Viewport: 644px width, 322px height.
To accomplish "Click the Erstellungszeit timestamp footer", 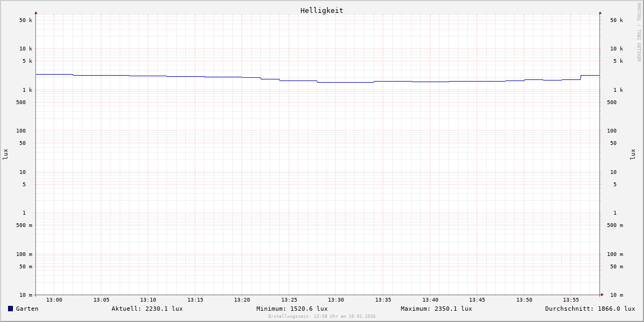I will click(322, 317).
